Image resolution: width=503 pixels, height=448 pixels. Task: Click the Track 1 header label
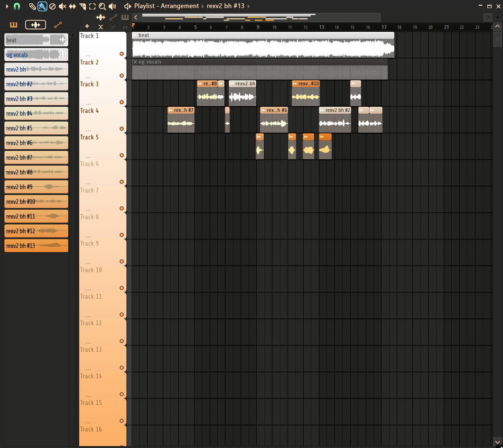tap(89, 36)
